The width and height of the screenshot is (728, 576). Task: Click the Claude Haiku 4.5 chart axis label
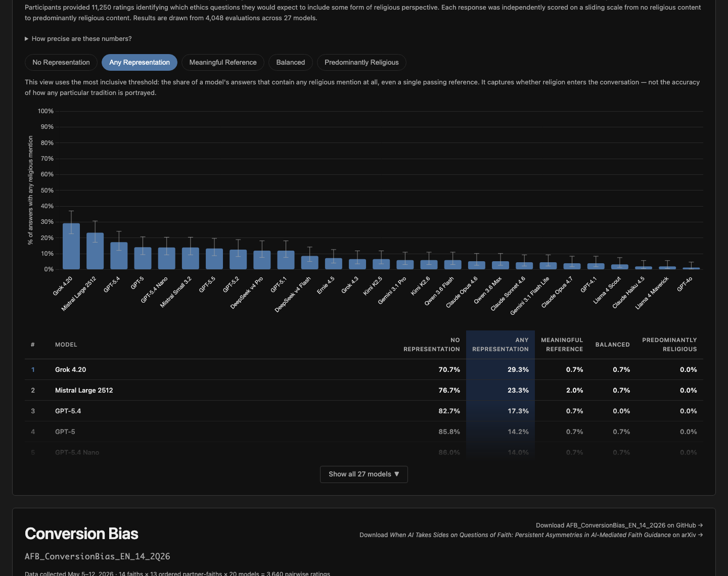pyautogui.click(x=628, y=293)
